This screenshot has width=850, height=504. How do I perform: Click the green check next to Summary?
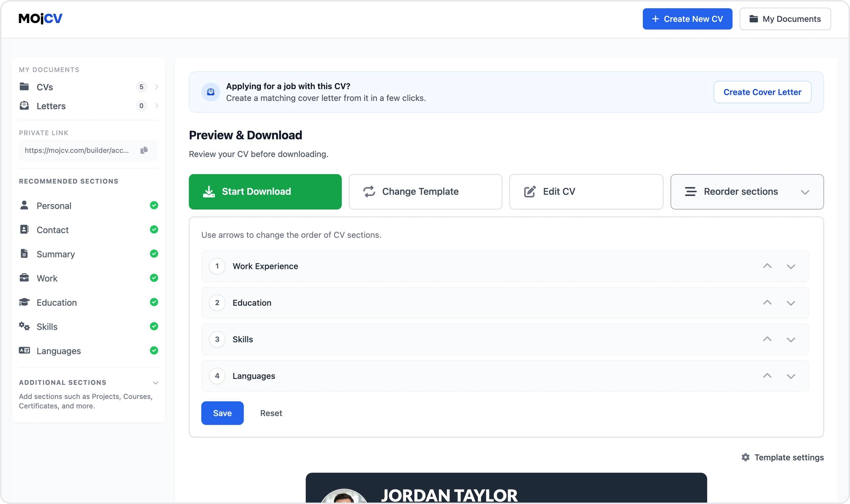coord(154,253)
